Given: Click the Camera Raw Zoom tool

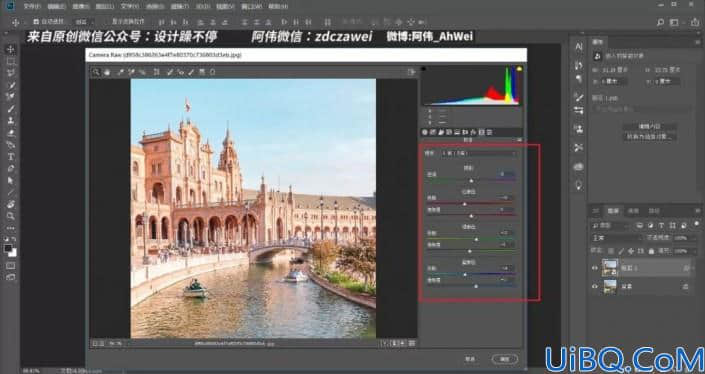Looking at the screenshot, I should tap(96, 72).
